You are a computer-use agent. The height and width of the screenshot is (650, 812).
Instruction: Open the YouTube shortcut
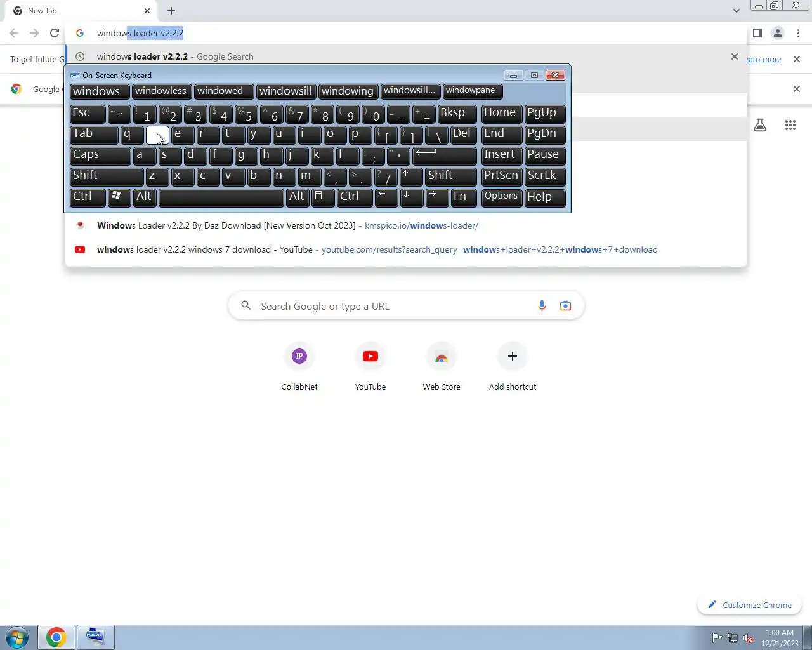click(x=370, y=367)
